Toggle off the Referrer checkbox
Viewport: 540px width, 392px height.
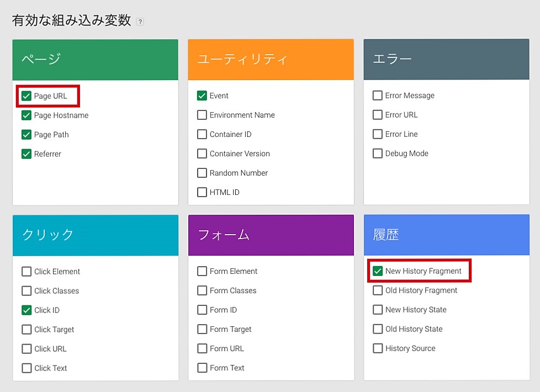(x=27, y=154)
